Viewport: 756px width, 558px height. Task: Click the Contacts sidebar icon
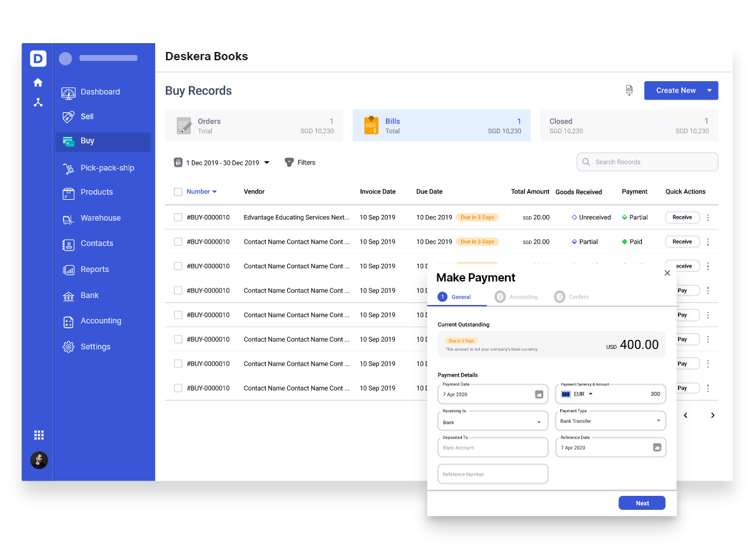[x=68, y=245]
